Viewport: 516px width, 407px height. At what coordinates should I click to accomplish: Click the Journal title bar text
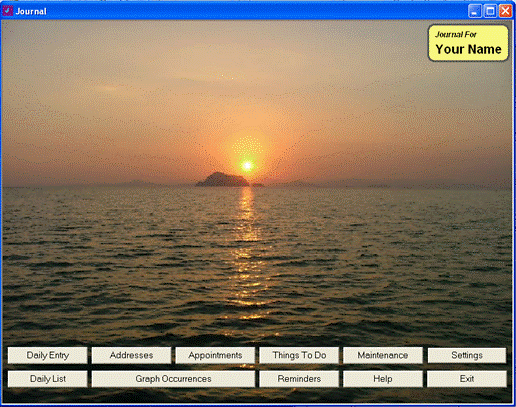pyautogui.click(x=31, y=11)
